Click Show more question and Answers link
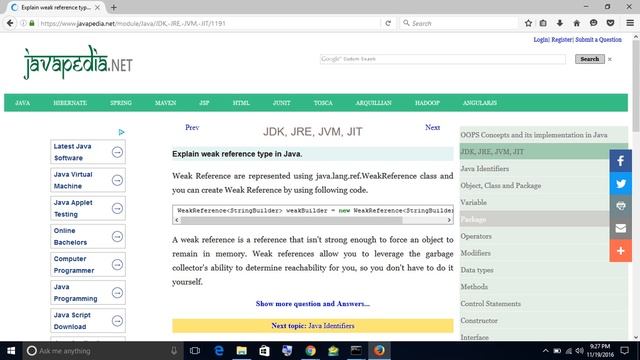The width and height of the screenshot is (640, 360). 313,304
